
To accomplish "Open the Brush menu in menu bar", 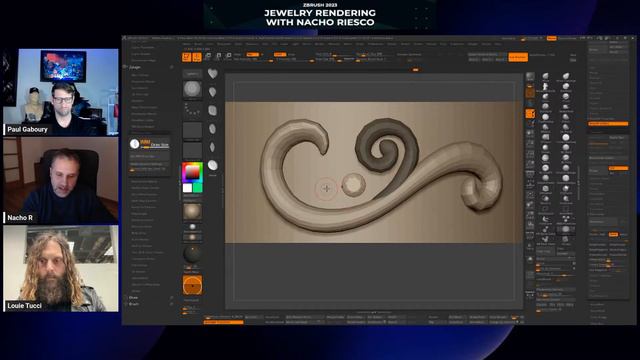I will (198, 44).
